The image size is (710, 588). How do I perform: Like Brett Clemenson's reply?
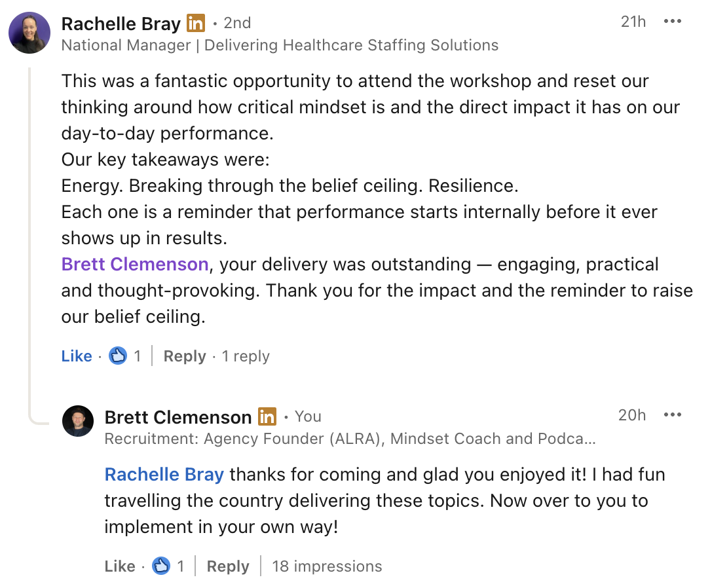120,566
